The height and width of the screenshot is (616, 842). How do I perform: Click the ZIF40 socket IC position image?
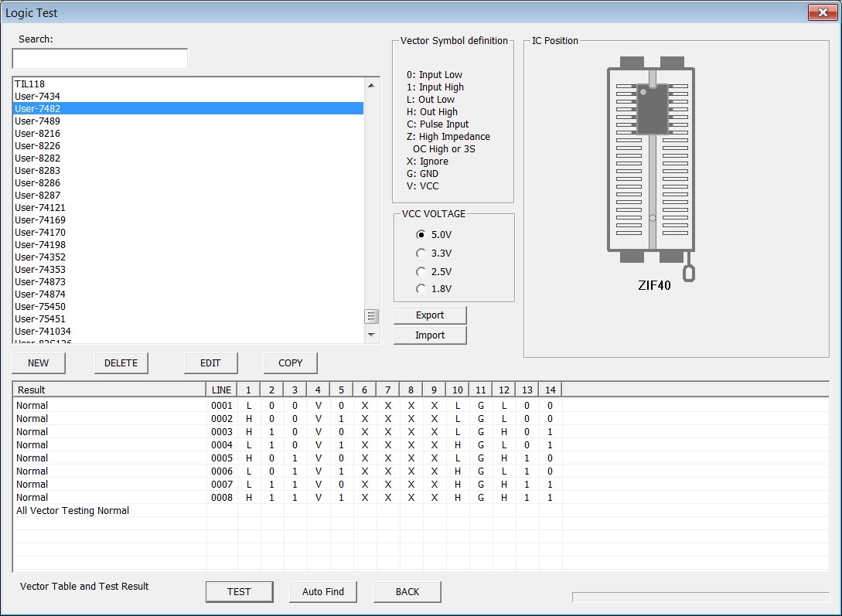pos(651,160)
